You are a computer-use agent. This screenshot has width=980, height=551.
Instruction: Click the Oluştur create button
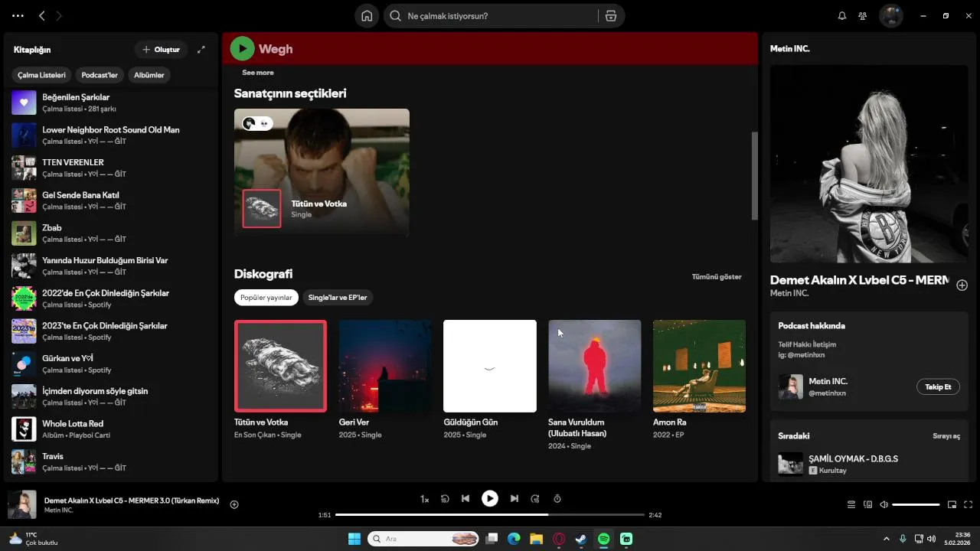[x=161, y=50]
